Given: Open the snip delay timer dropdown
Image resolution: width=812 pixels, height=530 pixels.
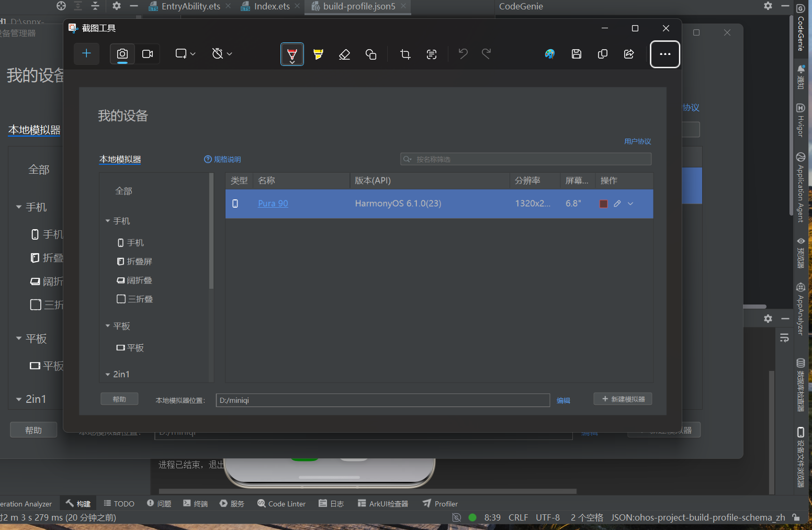Looking at the screenshot, I should click(222, 54).
